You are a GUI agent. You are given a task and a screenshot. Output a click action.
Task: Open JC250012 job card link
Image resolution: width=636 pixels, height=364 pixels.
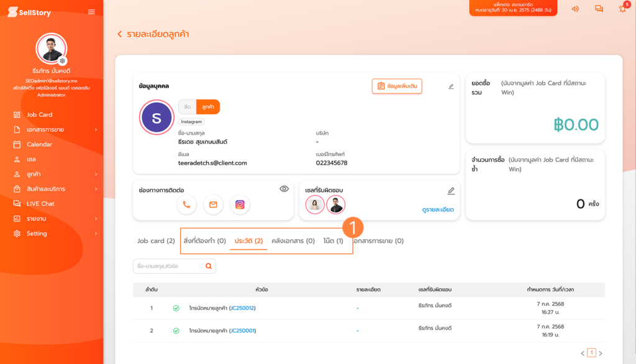pos(242,308)
